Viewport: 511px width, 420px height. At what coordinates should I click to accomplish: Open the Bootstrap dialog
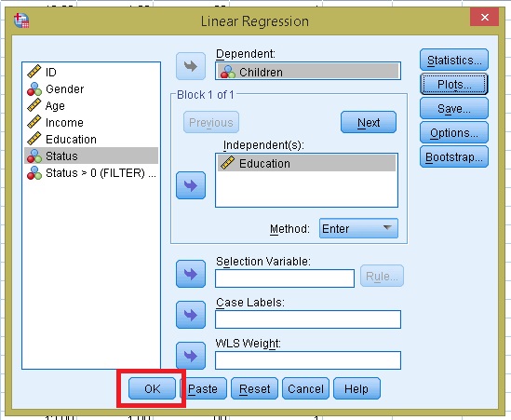pyautogui.click(x=454, y=156)
